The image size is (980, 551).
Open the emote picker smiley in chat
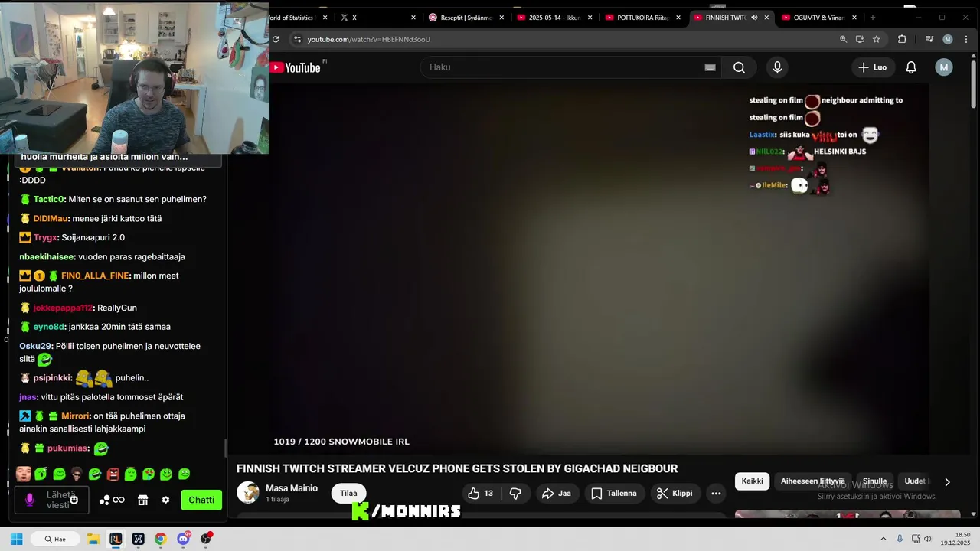73,500
